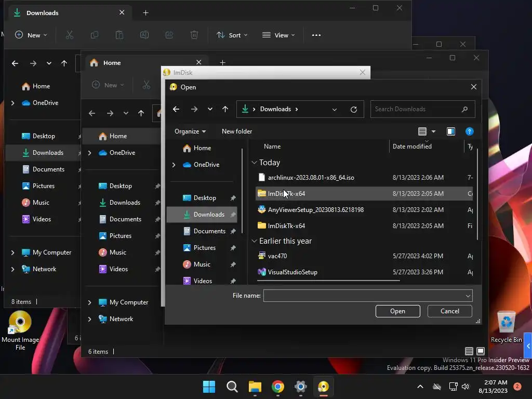
Task: Select AnyViewerSetup_20230813.6218198 file
Action: (364, 210)
